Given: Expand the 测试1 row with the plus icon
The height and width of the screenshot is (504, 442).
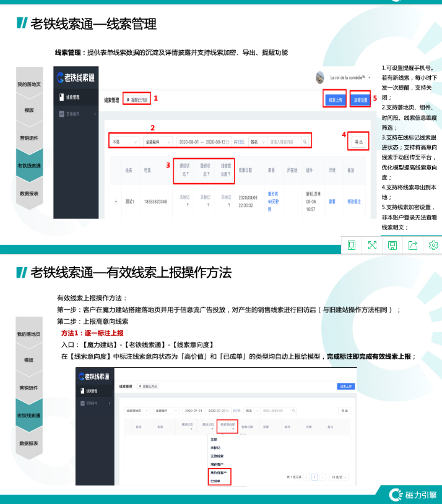Looking at the screenshot, I should (116, 202).
